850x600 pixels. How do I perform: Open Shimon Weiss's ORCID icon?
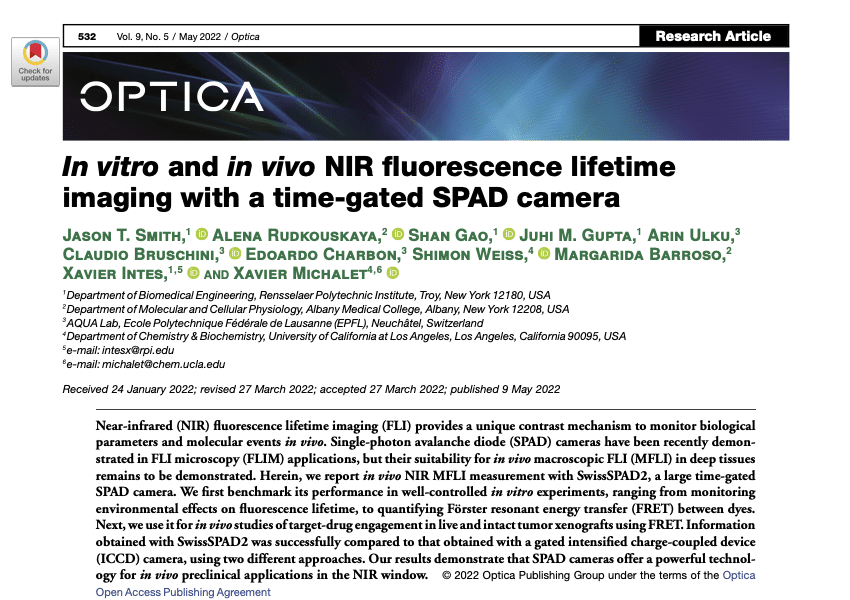[x=544, y=253]
